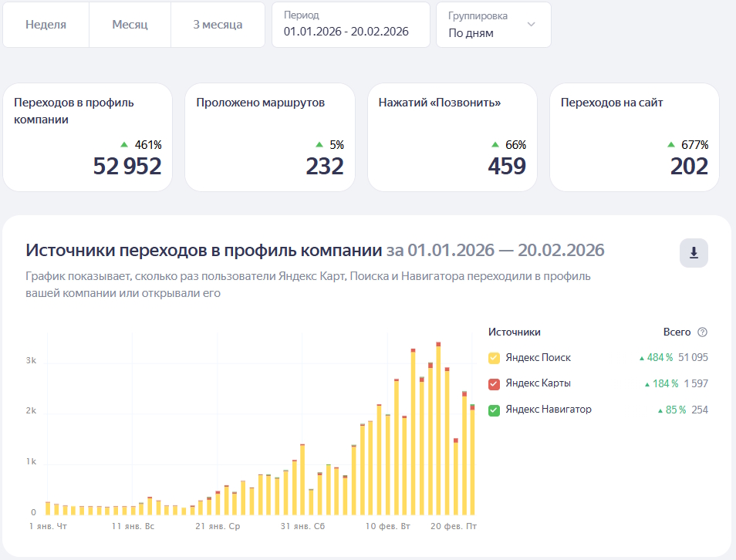
Task: Click the 11 янв. Вс axis label
Action: coord(133,526)
